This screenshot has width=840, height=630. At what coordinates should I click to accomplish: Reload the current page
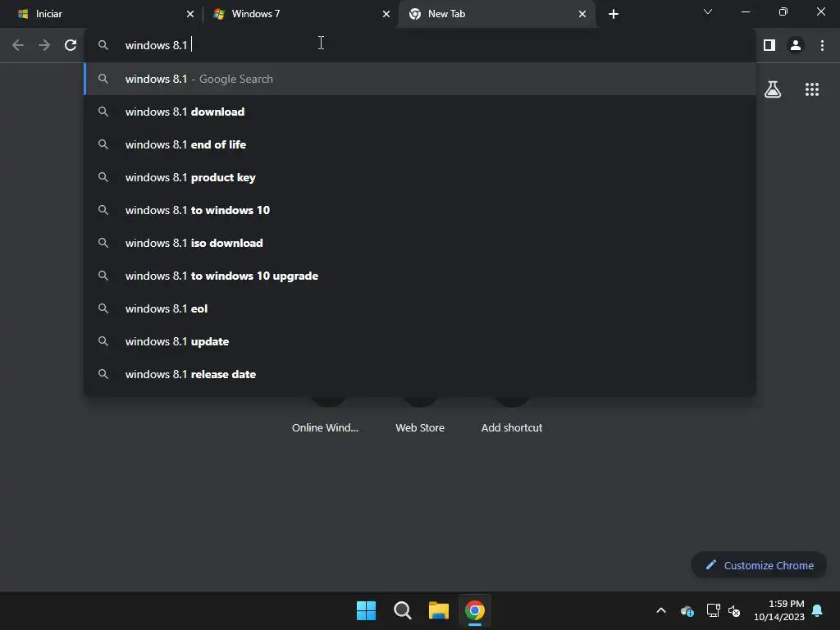pyautogui.click(x=71, y=45)
